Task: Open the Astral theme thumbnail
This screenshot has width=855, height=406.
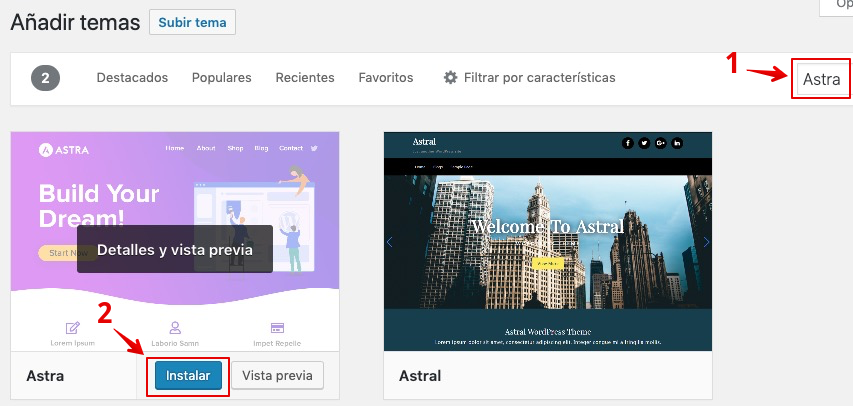Action: pos(548,242)
